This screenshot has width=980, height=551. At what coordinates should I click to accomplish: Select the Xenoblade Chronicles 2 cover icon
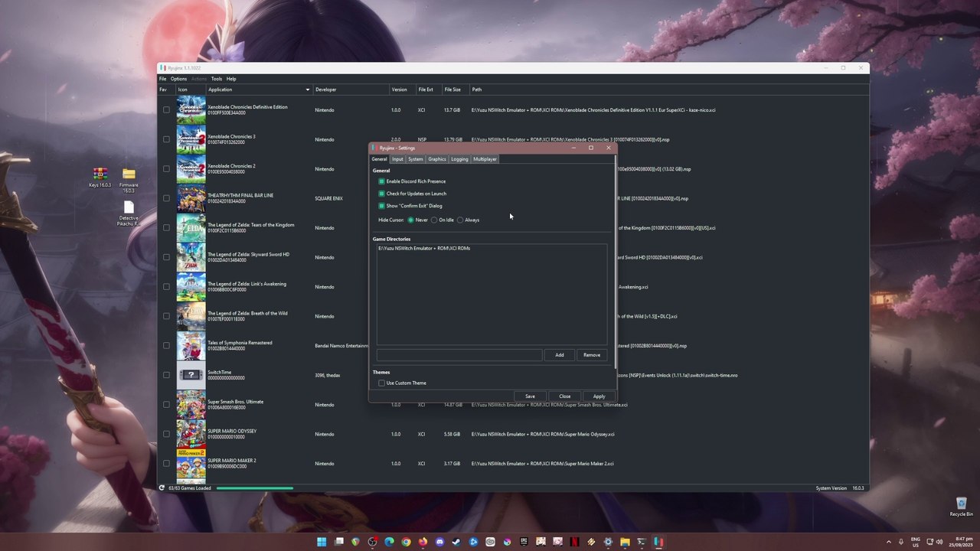[191, 169]
